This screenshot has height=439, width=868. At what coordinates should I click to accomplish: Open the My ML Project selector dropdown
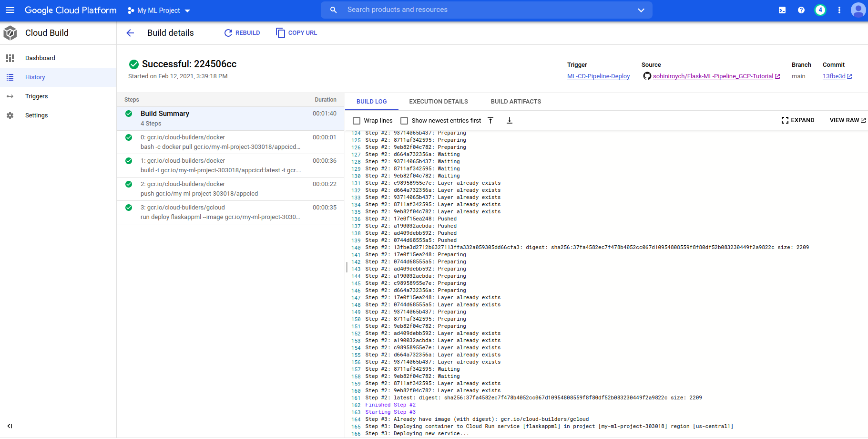coord(159,10)
